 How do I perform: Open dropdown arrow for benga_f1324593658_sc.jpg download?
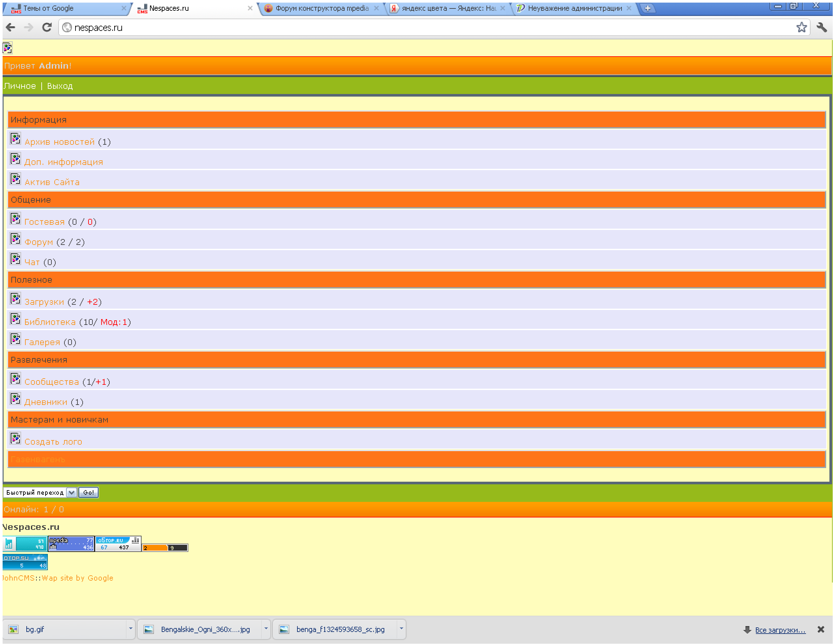click(401, 629)
